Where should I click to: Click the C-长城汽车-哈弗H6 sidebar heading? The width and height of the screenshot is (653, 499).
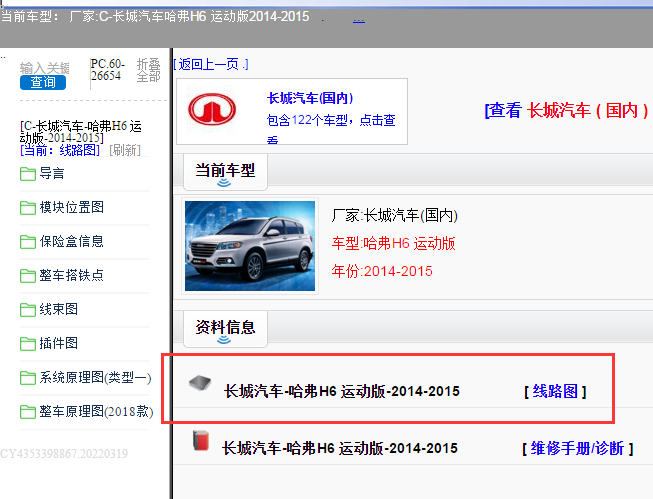tap(81, 132)
